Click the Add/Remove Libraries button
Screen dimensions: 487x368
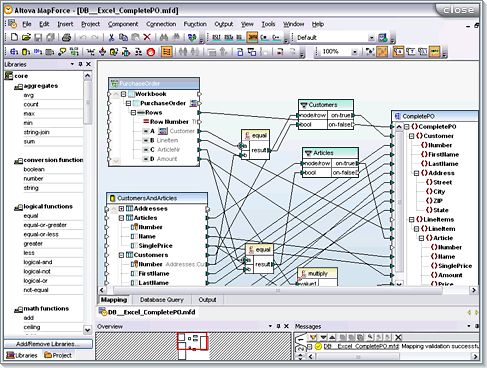[48, 344]
